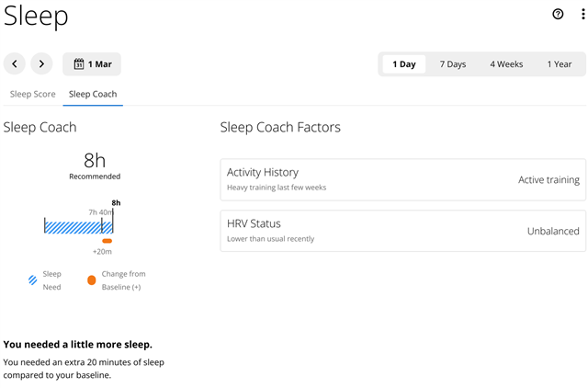Select the 1 Day range
588x388 pixels.
click(x=404, y=64)
